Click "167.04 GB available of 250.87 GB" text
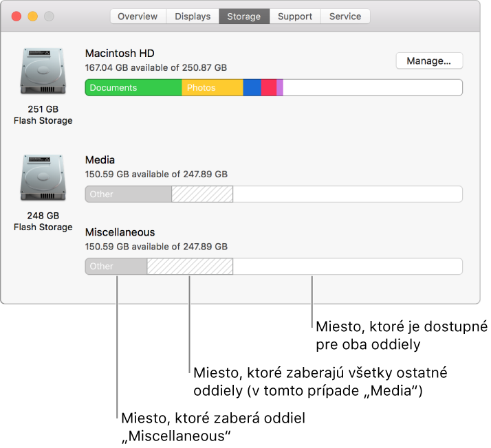This screenshot has height=448, width=491. coord(156,67)
